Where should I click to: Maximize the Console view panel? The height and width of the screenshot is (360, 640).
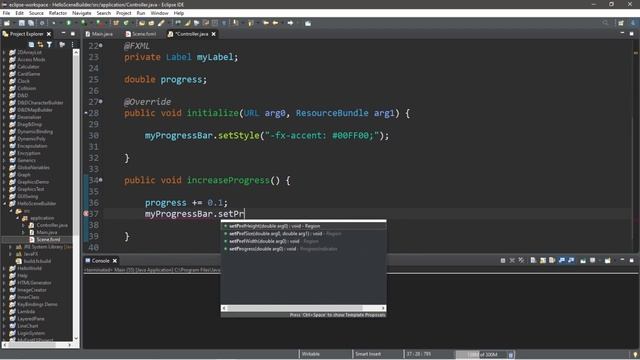631,260
